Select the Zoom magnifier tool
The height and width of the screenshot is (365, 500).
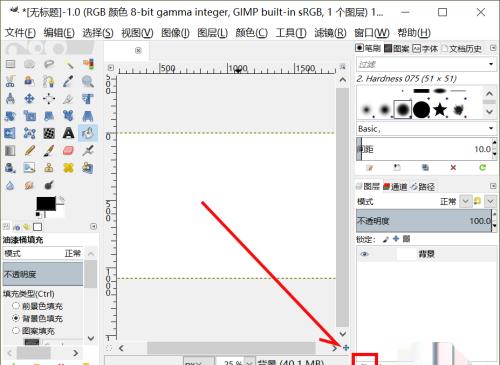tap(88, 81)
